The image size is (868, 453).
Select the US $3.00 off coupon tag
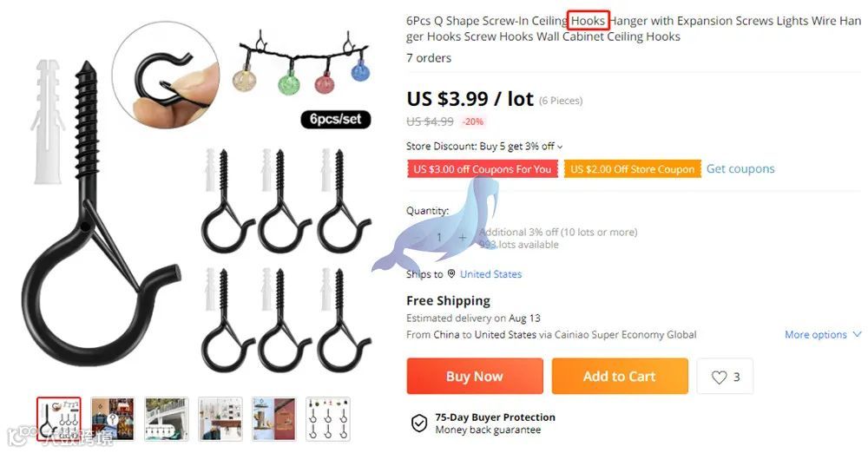482,169
